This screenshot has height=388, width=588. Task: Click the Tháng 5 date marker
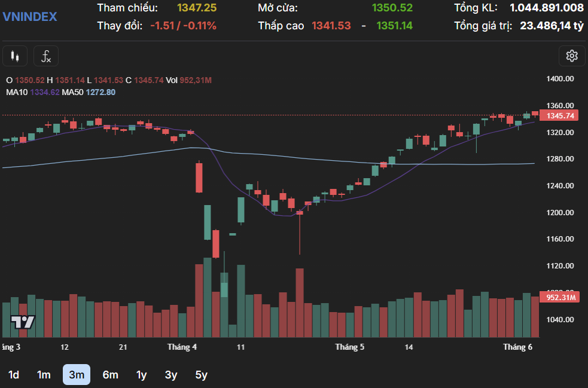click(350, 347)
